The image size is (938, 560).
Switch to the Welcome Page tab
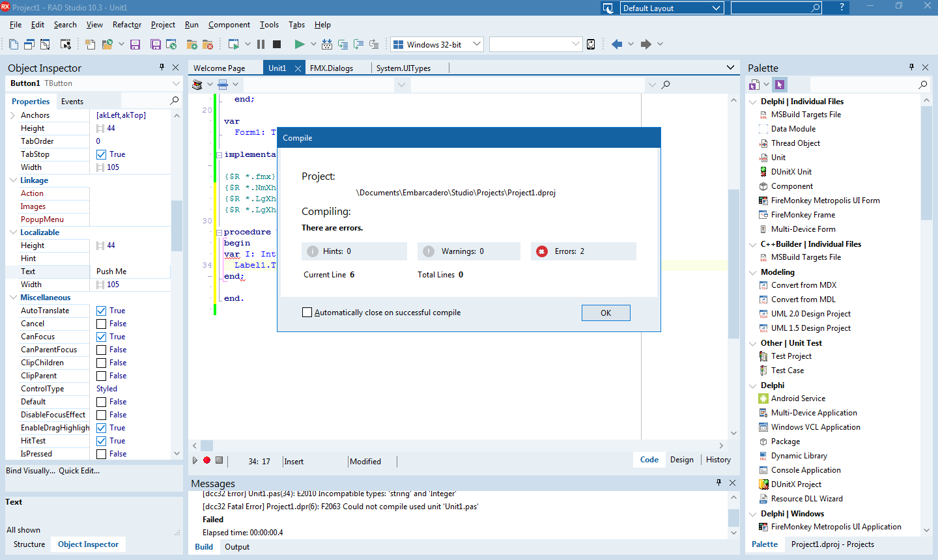220,68
